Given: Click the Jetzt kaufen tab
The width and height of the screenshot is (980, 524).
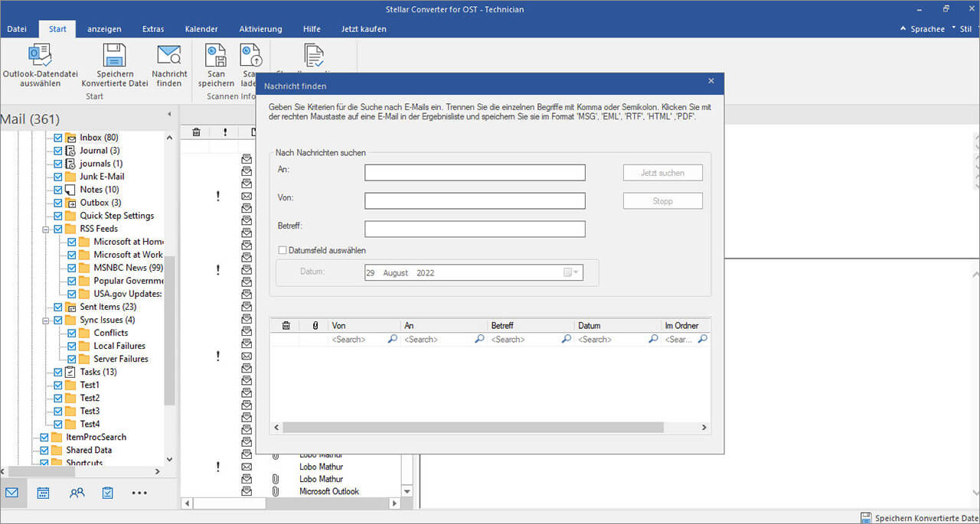Looking at the screenshot, I should click(364, 29).
